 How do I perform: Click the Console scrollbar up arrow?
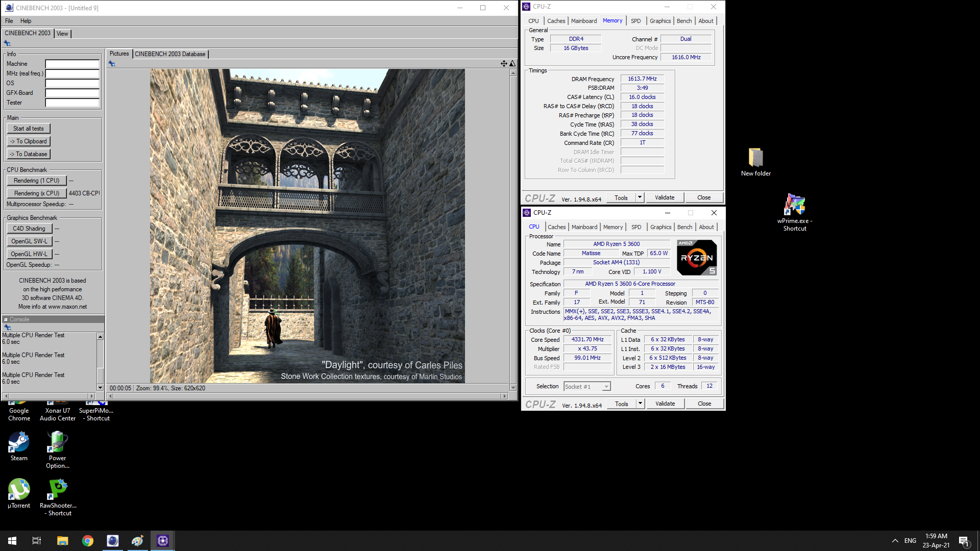(100, 336)
